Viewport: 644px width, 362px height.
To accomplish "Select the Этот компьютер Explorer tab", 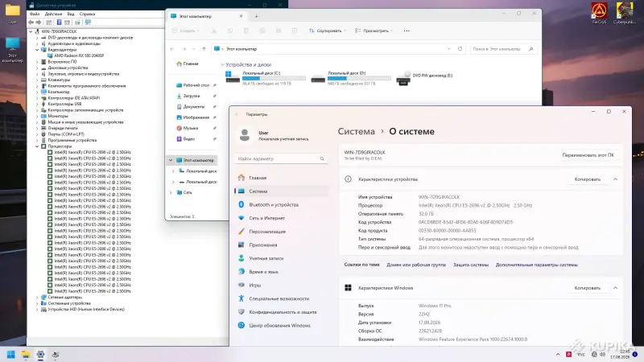I will 207,16.
